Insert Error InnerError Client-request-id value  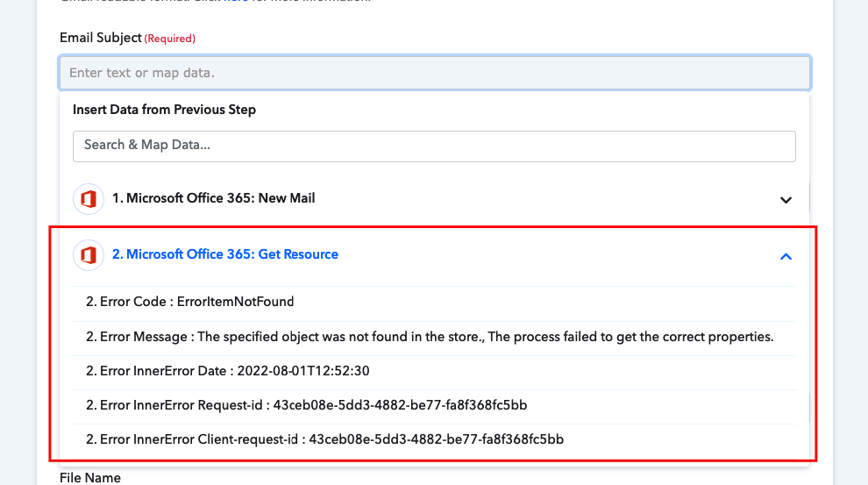pos(434,439)
